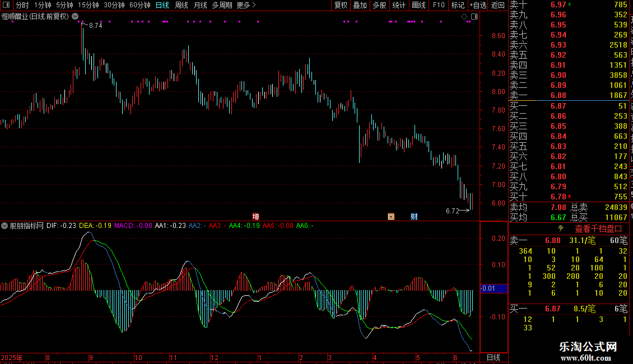The image size is (633, 364).
Task: Click the 31.1/笔 value in sell queue header
Action: pos(583,240)
